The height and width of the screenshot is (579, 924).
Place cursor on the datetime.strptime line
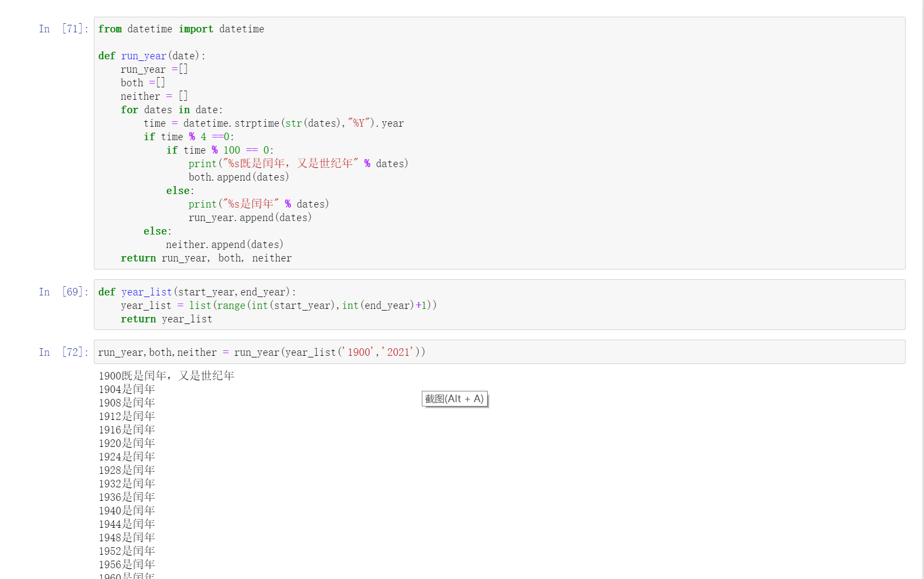(273, 123)
